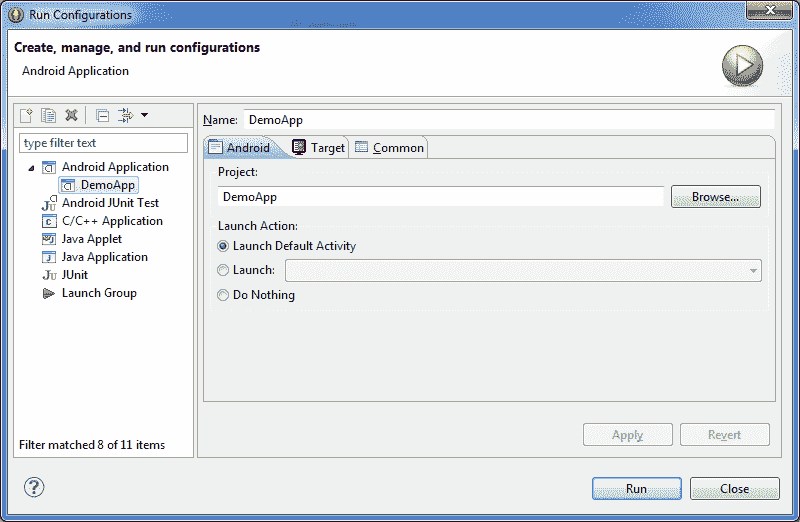Click the DemoApp configuration icon
The width and height of the screenshot is (800, 522).
click(68, 186)
